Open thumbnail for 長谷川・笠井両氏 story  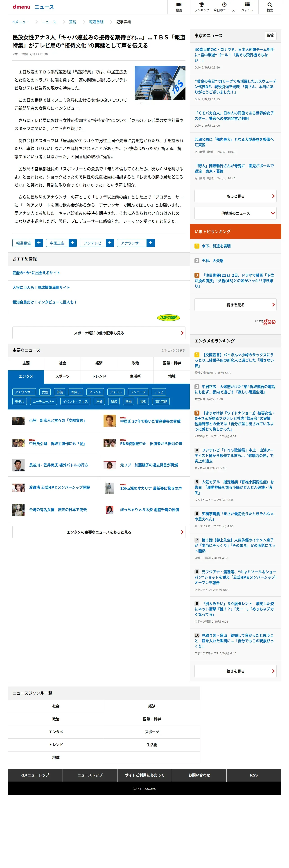18,465
